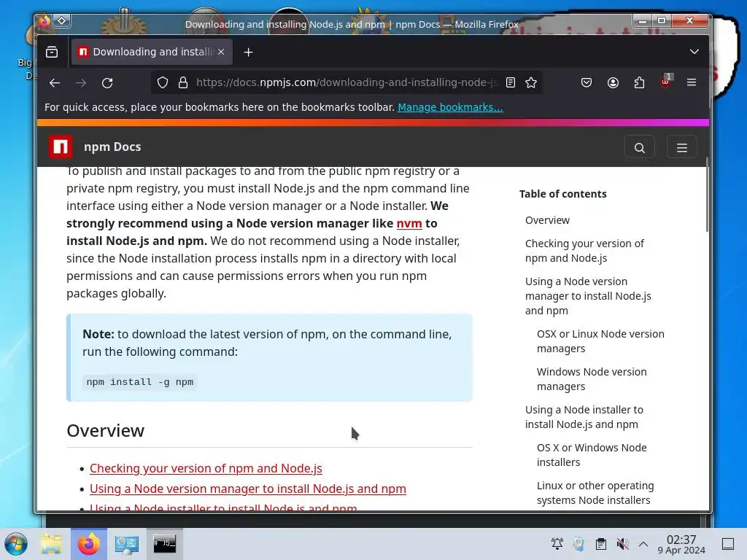The height and width of the screenshot is (560, 747).
Task: Open Using a Node installer TOC entry
Action: tap(584, 416)
